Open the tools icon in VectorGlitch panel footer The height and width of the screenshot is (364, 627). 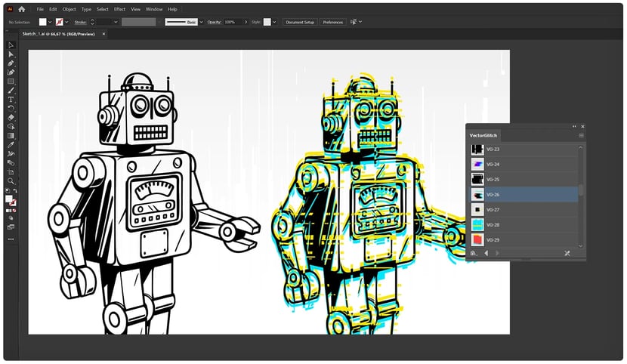coord(567,254)
